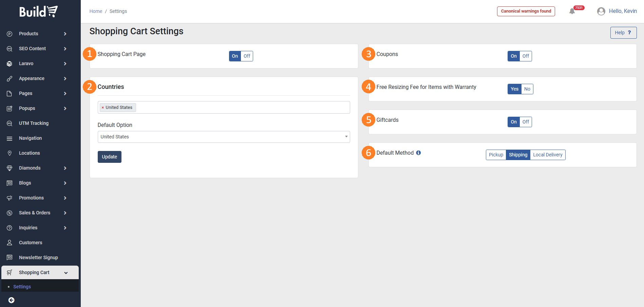Expand the Inquiries chevron
This screenshot has height=307, width=644.
click(x=65, y=228)
